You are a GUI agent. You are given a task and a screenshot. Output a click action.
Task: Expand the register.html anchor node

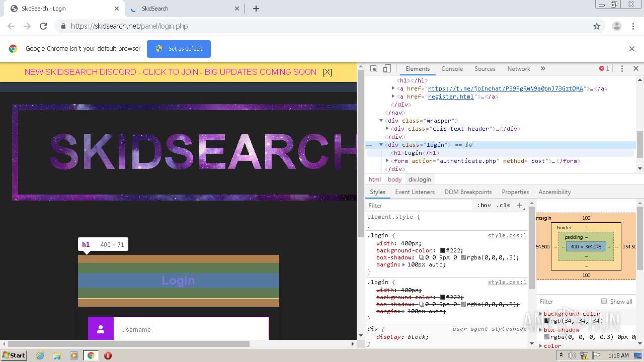coord(393,97)
